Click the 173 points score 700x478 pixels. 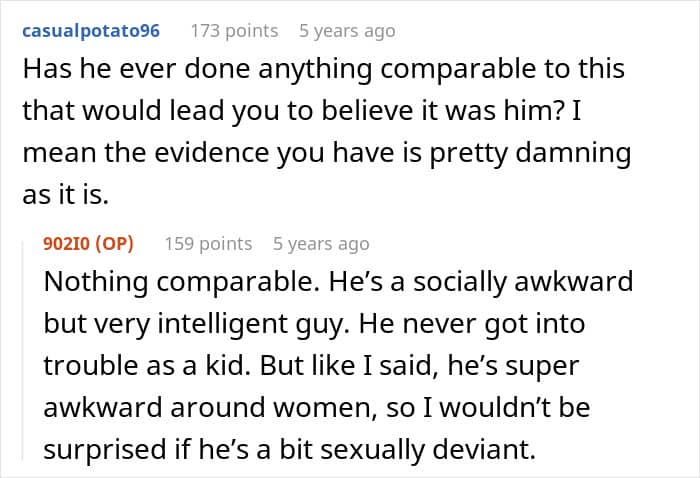pos(234,31)
